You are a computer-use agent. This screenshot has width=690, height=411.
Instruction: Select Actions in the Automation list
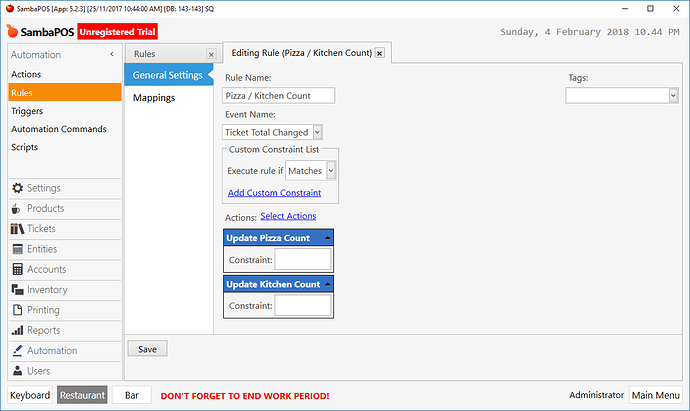pos(26,74)
